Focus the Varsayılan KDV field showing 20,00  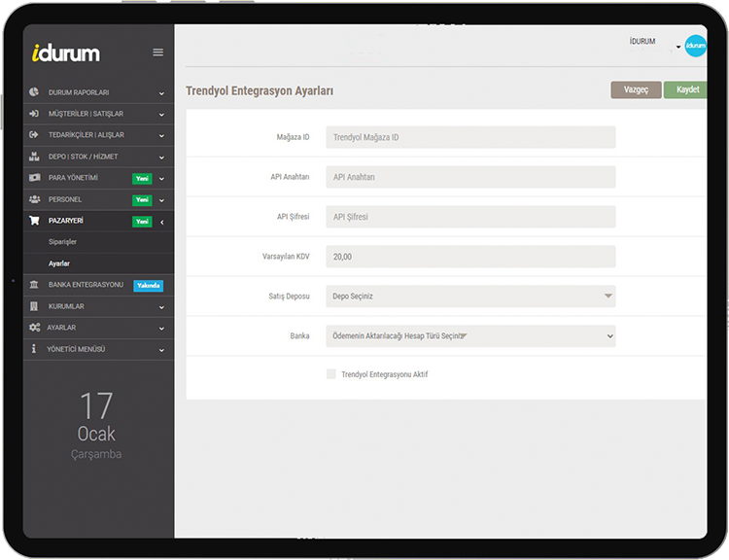tap(470, 257)
